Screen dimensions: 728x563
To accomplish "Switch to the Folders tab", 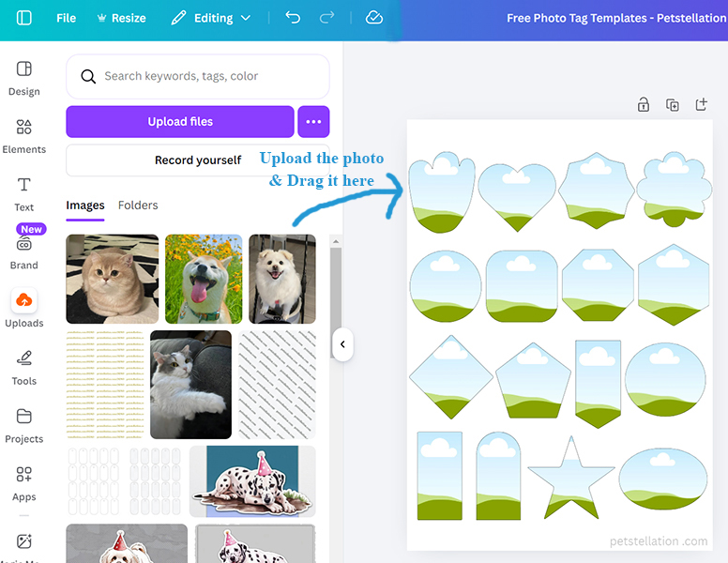I will (x=138, y=205).
